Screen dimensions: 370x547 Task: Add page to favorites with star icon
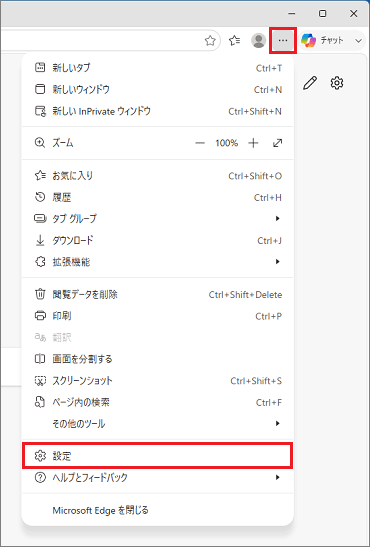click(x=210, y=41)
